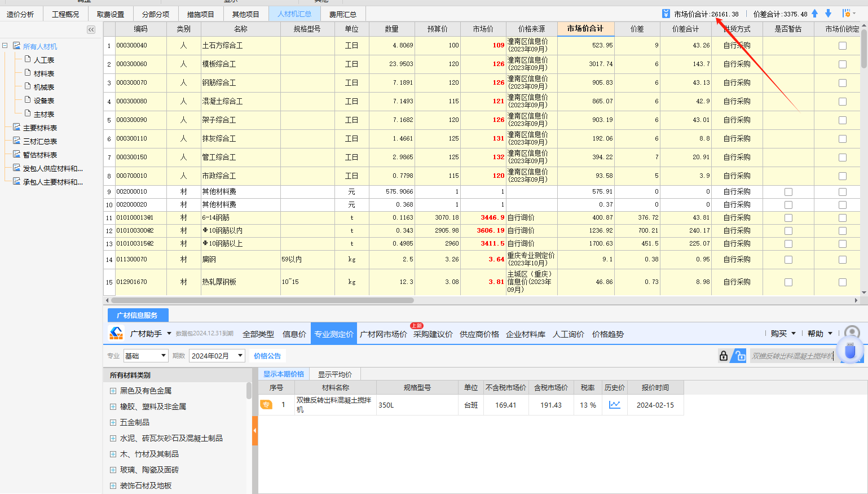Collapse the left panel with double-chevron button
868x494 pixels.
(91, 29)
